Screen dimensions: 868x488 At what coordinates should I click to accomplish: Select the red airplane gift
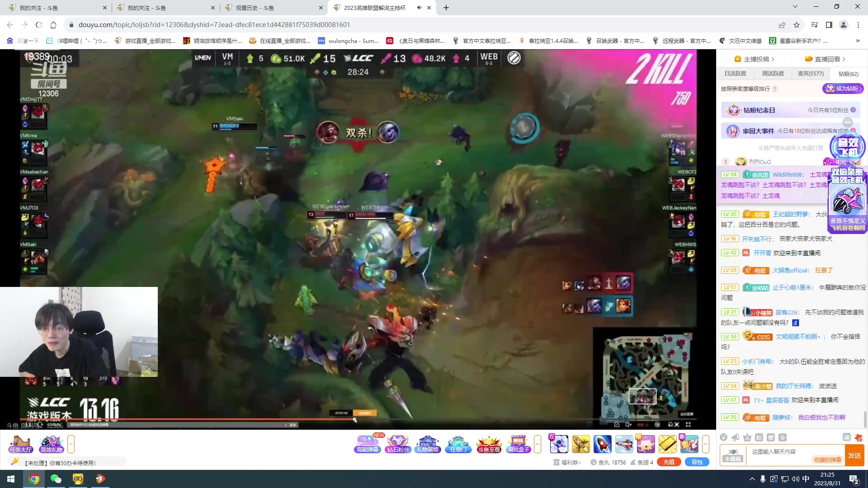click(x=624, y=444)
